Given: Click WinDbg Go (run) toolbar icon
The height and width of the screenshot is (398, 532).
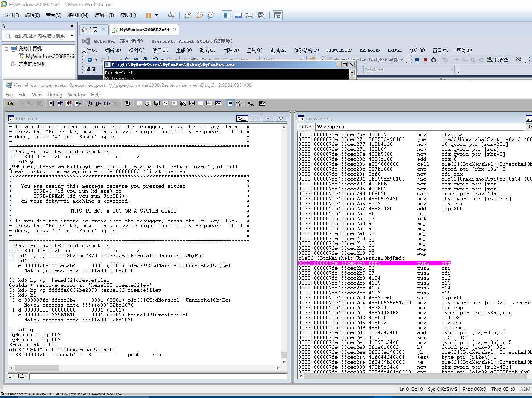Looking at the screenshot, I should 51,103.
